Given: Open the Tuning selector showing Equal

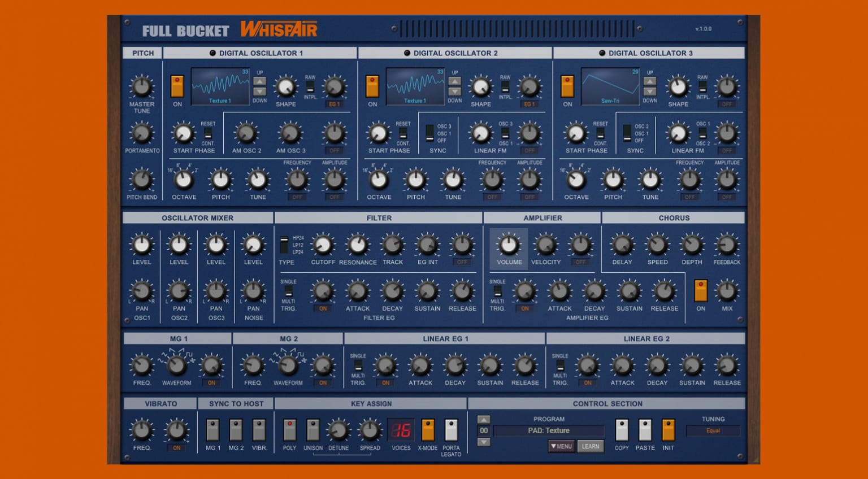Looking at the screenshot, I should click(713, 430).
